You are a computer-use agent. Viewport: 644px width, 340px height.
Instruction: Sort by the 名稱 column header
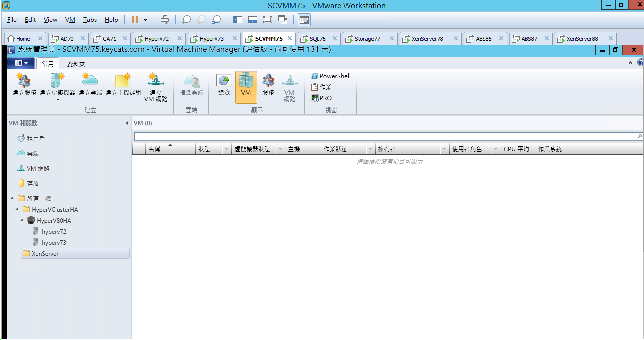[x=170, y=149]
